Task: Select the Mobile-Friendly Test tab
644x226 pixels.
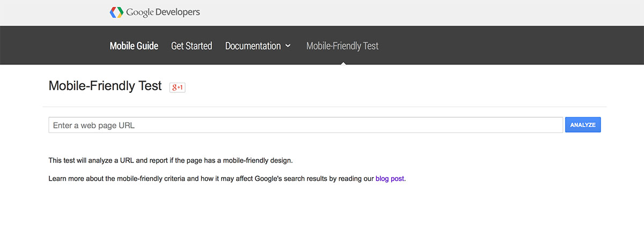Action: pyautogui.click(x=342, y=46)
